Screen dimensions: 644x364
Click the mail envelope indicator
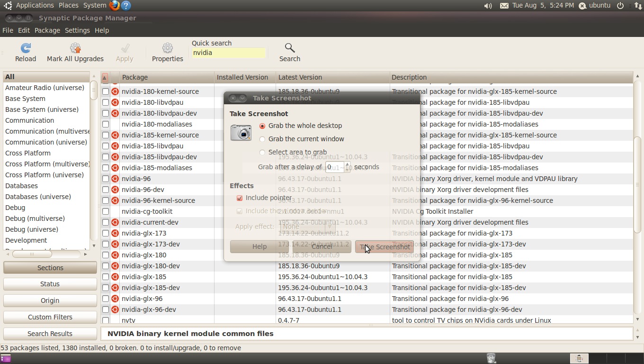pos(504,6)
